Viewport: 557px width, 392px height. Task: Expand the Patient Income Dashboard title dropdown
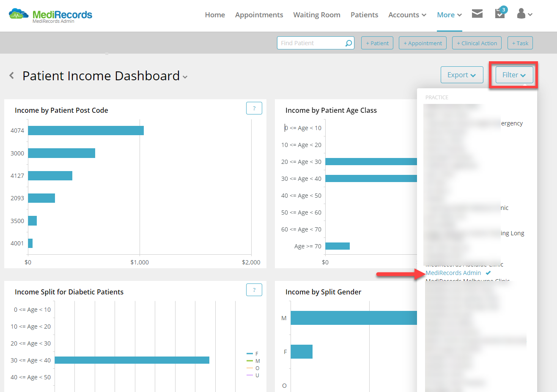coord(185,77)
